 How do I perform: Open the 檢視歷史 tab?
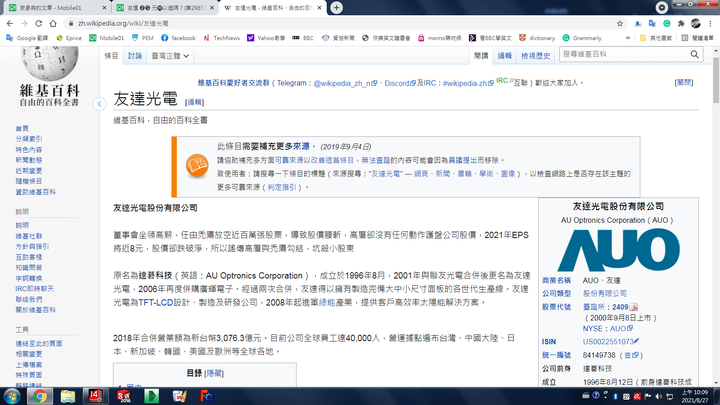pos(535,56)
